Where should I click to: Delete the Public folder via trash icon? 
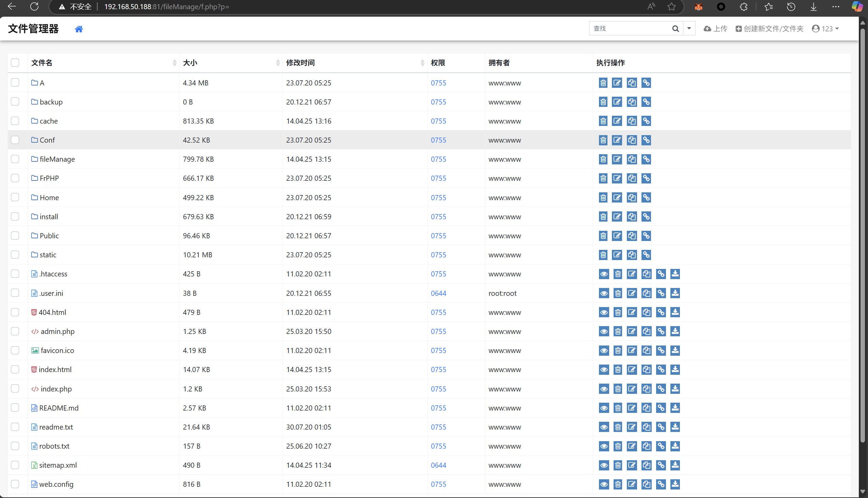pyautogui.click(x=603, y=236)
